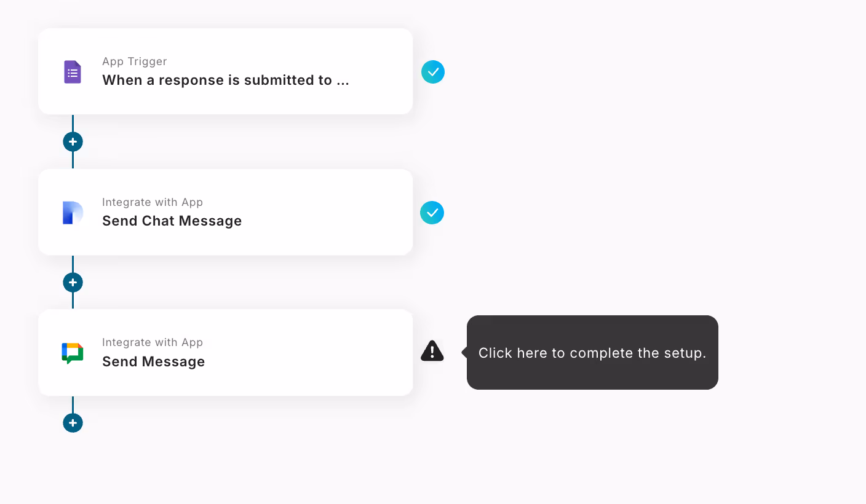Open the Send Chat Message action card
Image resolution: width=866 pixels, height=504 pixels.
[x=225, y=212]
